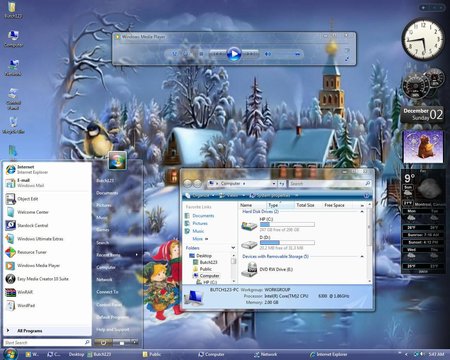The image size is (450, 360).
Task: Click Explorer back navigation button
Action: [x=188, y=184]
